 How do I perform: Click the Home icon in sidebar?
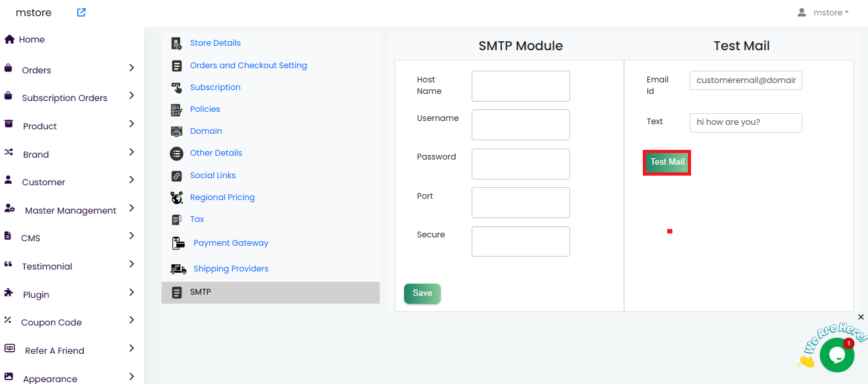(10, 39)
